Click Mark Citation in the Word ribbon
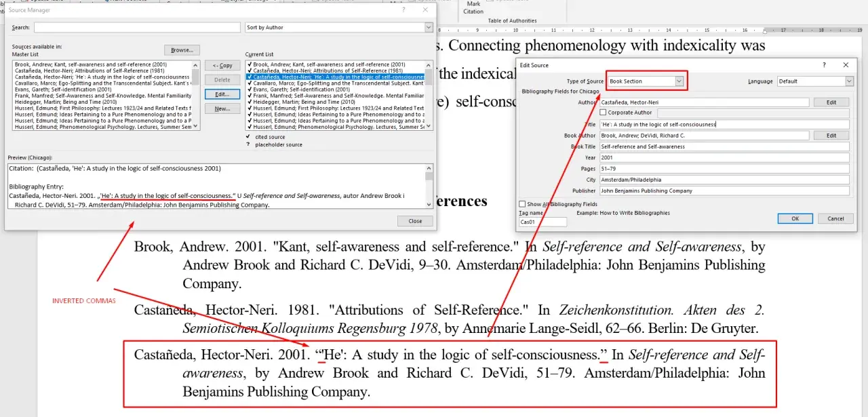The width and height of the screenshot is (868, 417). (473, 7)
